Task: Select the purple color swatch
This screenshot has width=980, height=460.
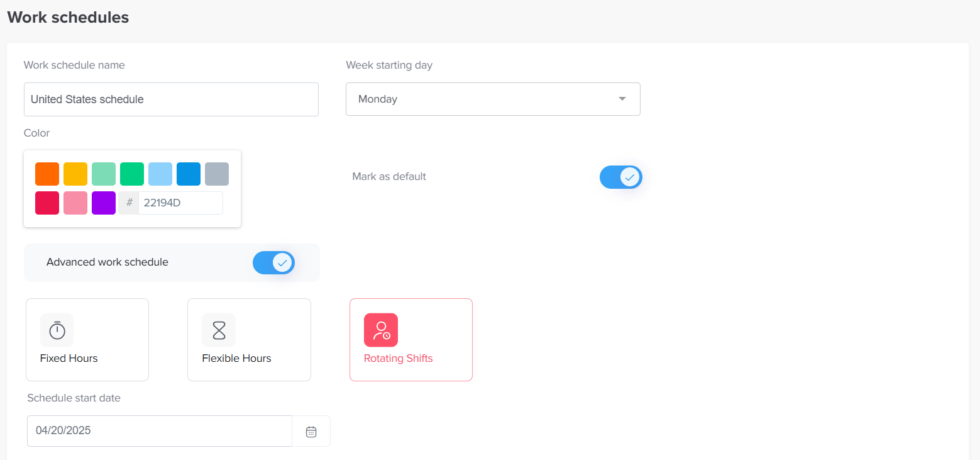Action: 104,203
